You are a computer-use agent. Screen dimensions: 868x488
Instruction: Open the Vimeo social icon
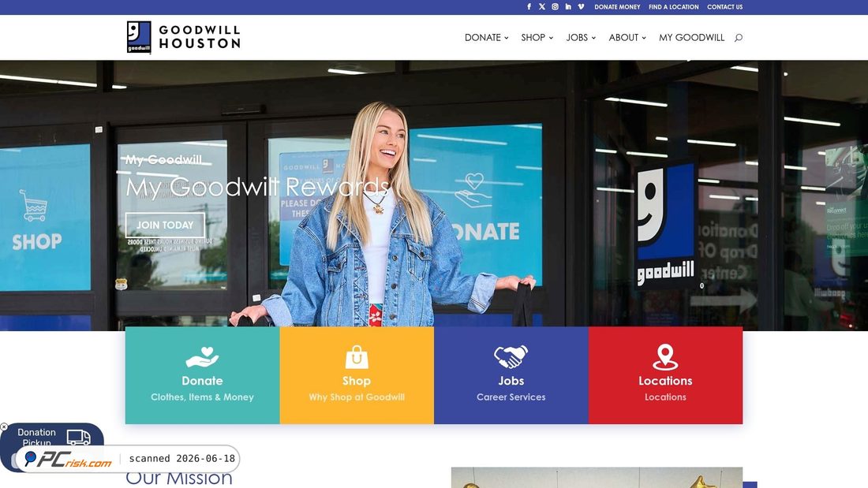(581, 6)
